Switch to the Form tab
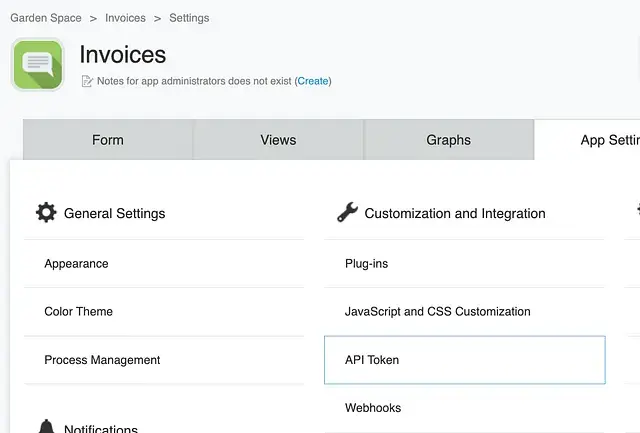This screenshot has width=640, height=433. 108,140
